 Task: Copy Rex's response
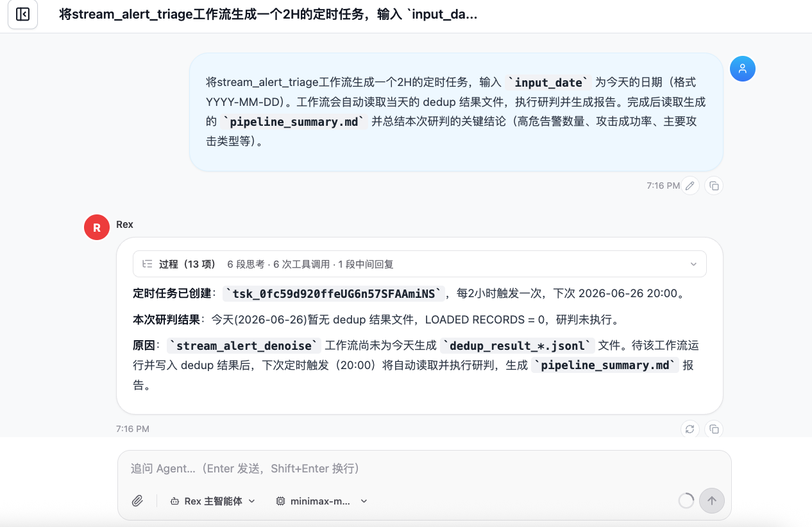(x=714, y=429)
